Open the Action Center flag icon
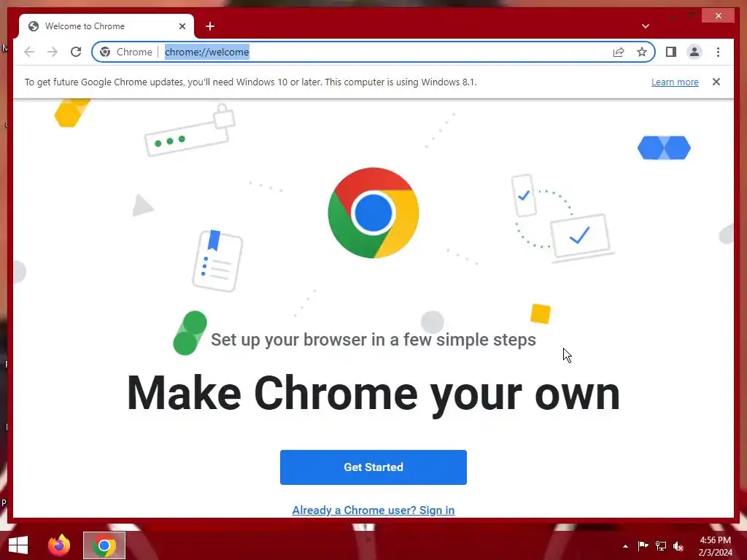The width and height of the screenshot is (747, 560). click(643, 545)
